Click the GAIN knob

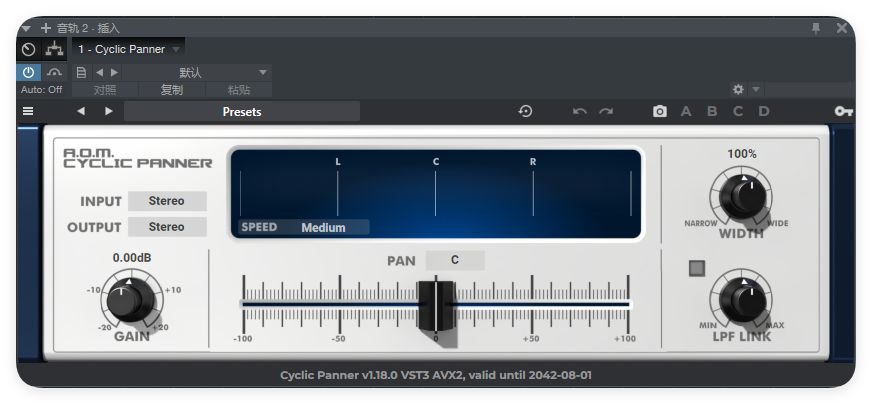130,300
